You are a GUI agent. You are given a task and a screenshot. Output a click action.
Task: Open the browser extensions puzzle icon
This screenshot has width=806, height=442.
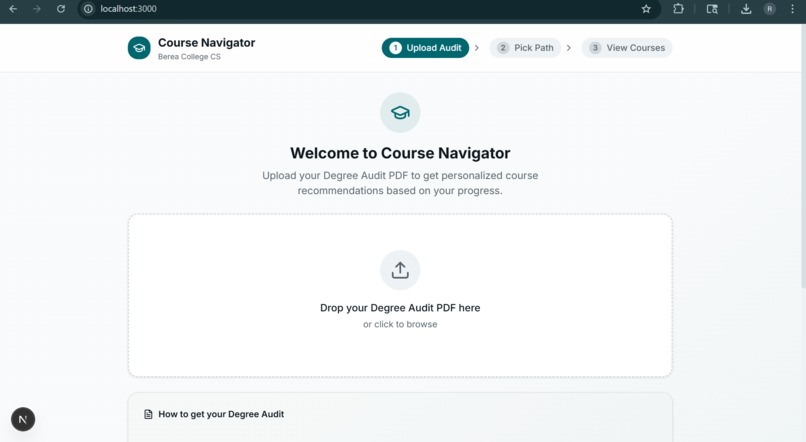(679, 9)
